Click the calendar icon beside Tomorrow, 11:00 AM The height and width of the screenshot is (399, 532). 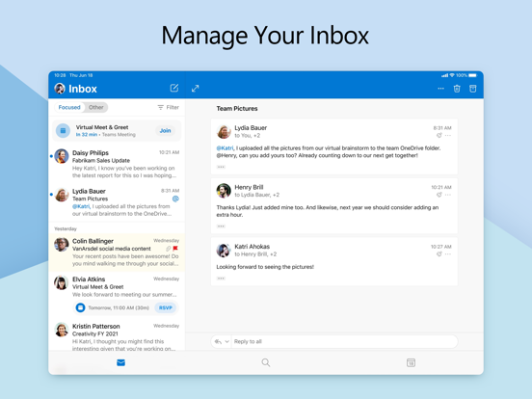point(80,307)
